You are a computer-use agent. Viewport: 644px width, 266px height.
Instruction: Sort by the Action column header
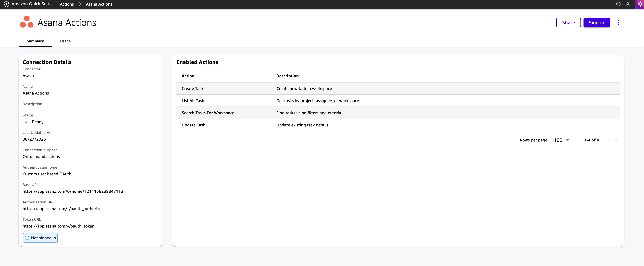[x=188, y=76]
